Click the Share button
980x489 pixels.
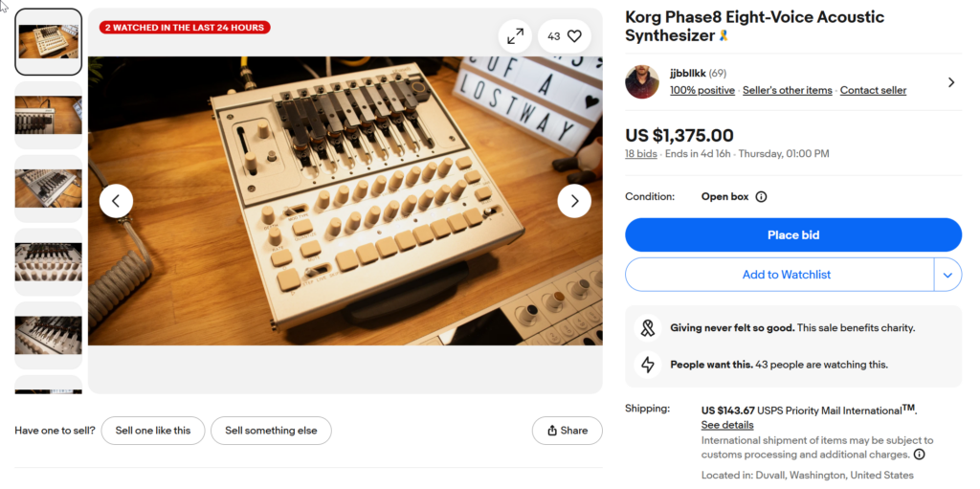[567, 431]
